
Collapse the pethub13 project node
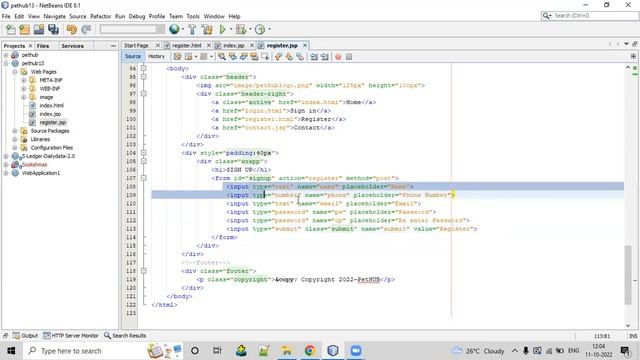pos(6,63)
